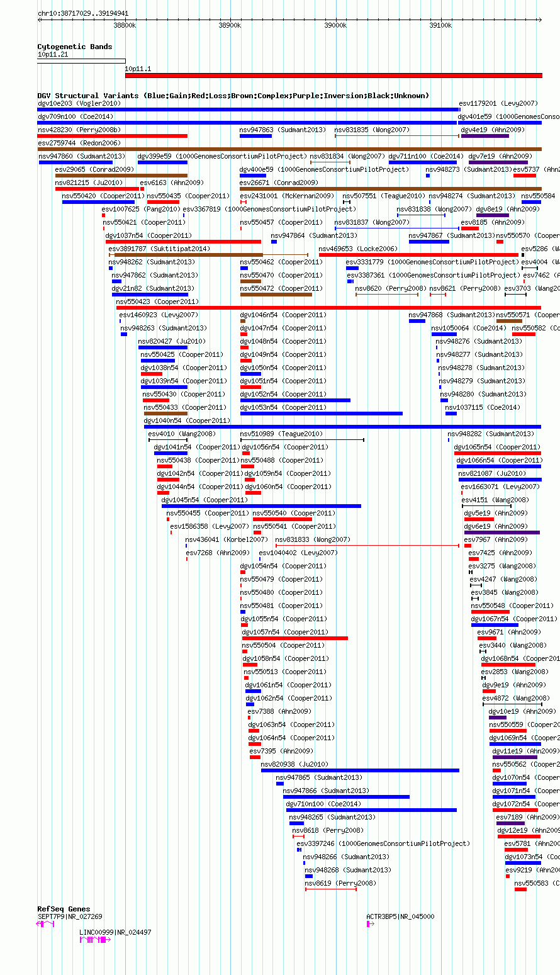Click nsv947866 (Sudmant2013) variant label
560x975 pixels.
click(326, 791)
